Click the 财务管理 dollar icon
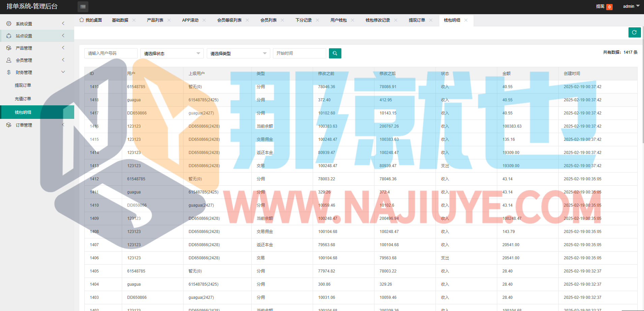The height and width of the screenshot is (311, 644). pyautogui.click(x=9, y=72)
